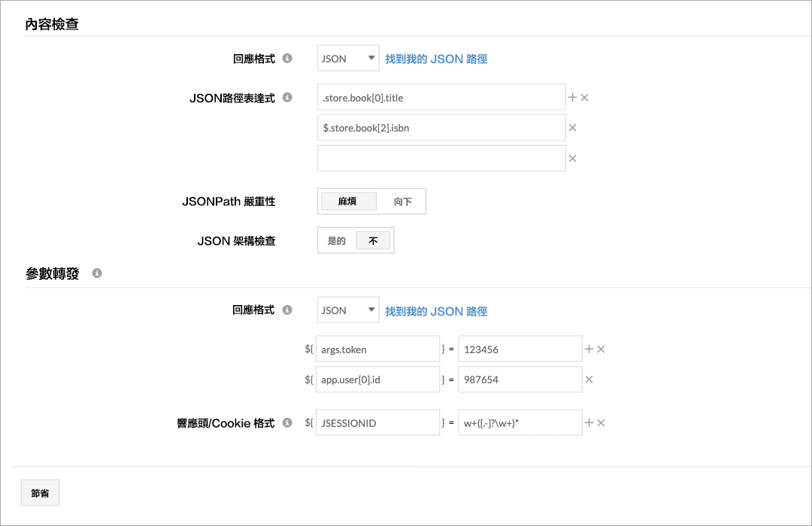The height and width of the screenshot is (526, 812).
Task: Click the info icon beside 參數轉發 heading
Action: click(96, 274)
